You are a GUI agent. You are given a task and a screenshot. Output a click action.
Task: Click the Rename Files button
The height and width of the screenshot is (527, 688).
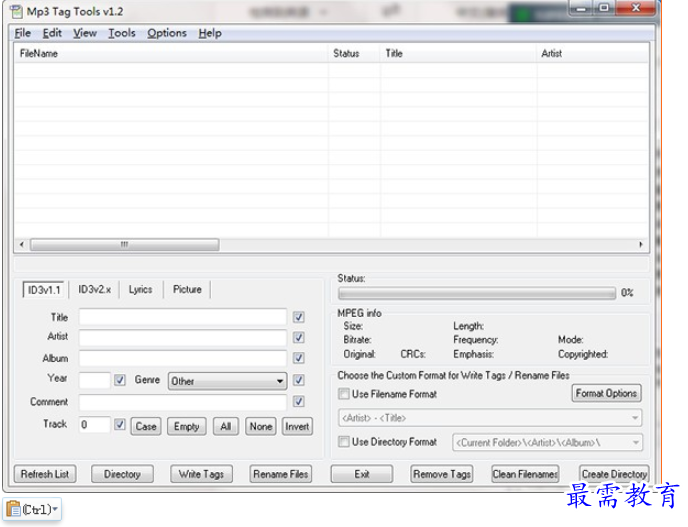(x=281, y=474)
